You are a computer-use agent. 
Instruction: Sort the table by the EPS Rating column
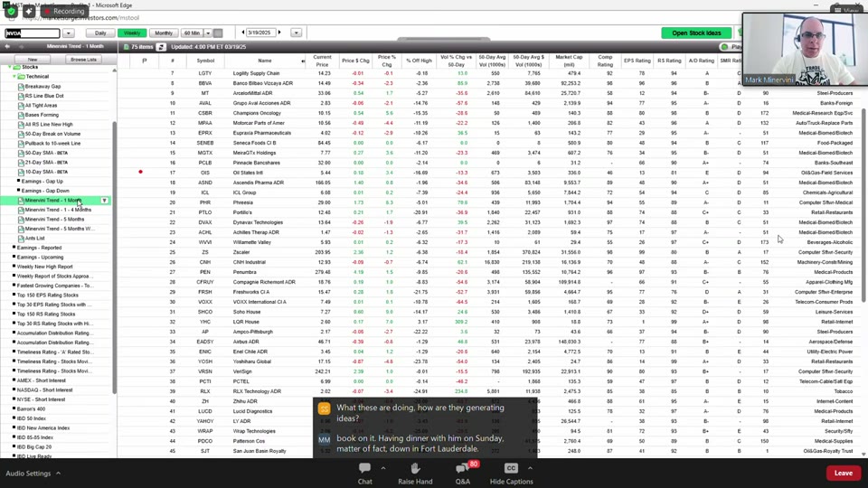pyautogui.click(x=637, y=61)
